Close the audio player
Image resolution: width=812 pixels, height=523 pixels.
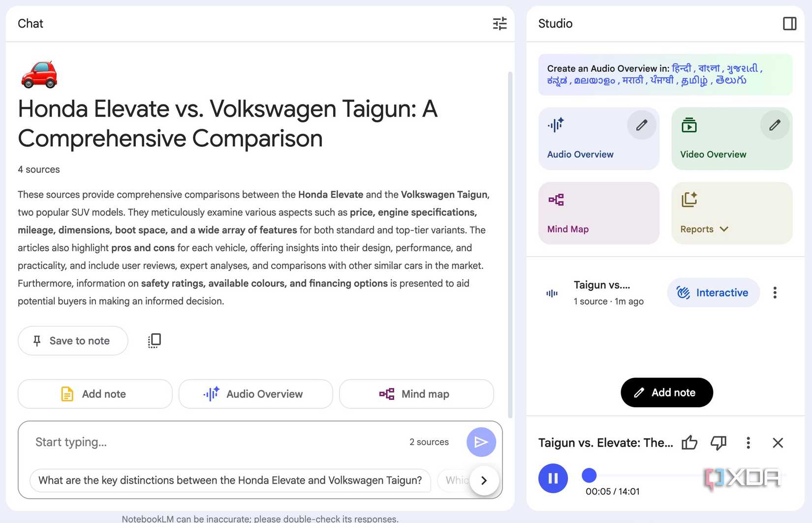click(x=778, y=443)
